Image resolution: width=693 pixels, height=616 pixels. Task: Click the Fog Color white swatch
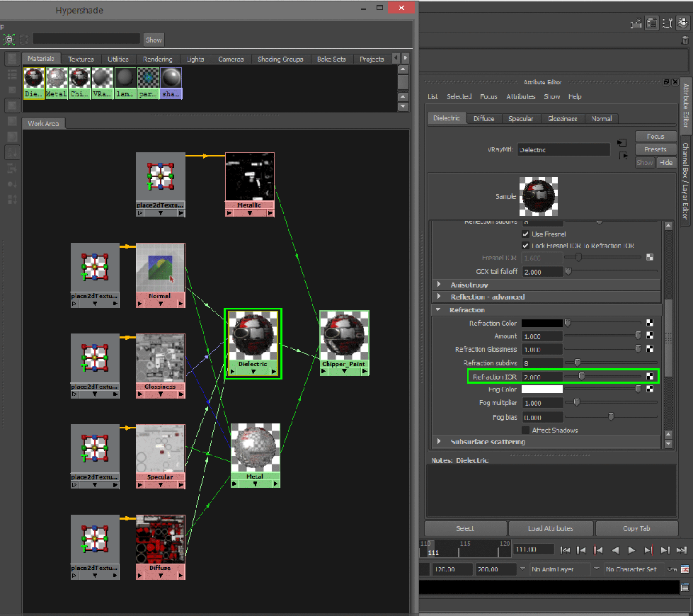pyautogui.click(x=543, y=389)
